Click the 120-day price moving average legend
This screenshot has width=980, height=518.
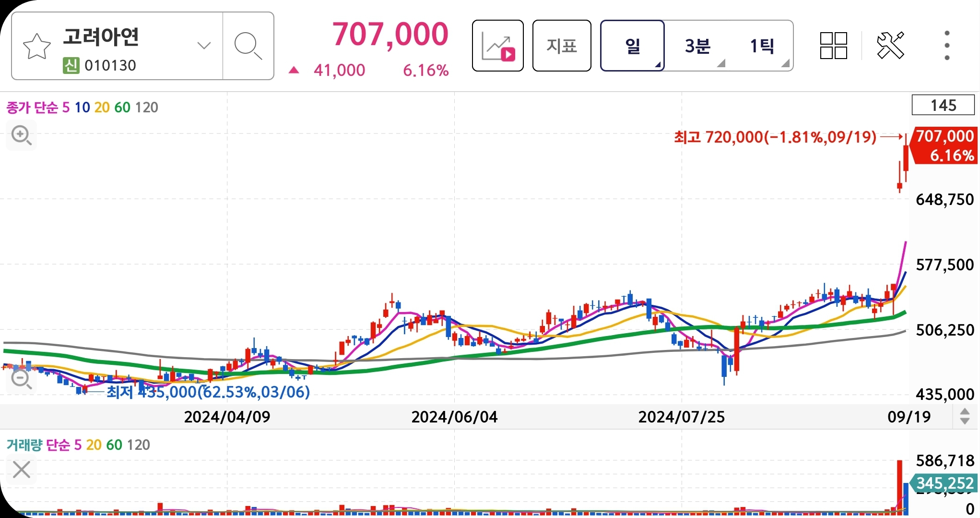coord(146,107)
